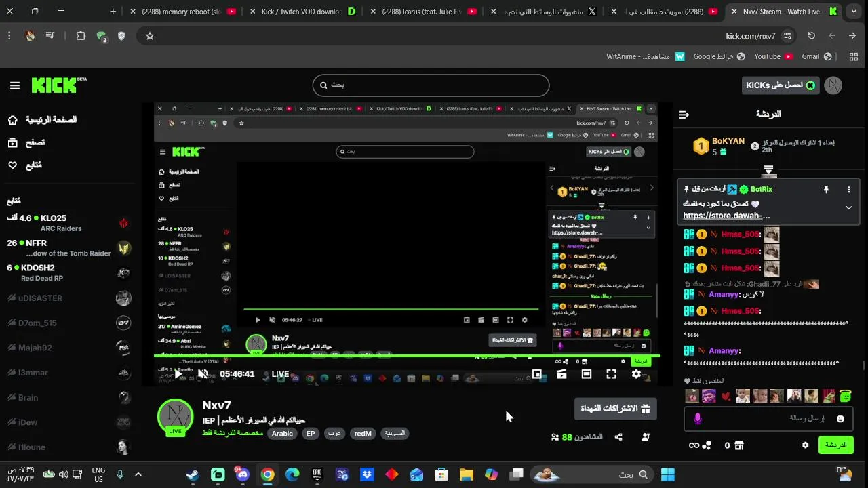Viewport: 868px width, 488px height.
Task: Open the player settings gear
Action: [x=636, y=374]
